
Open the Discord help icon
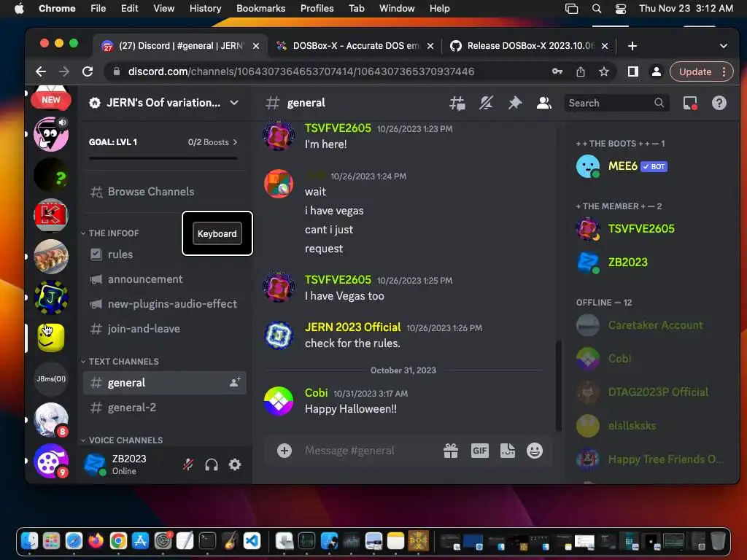click(719, 103)
